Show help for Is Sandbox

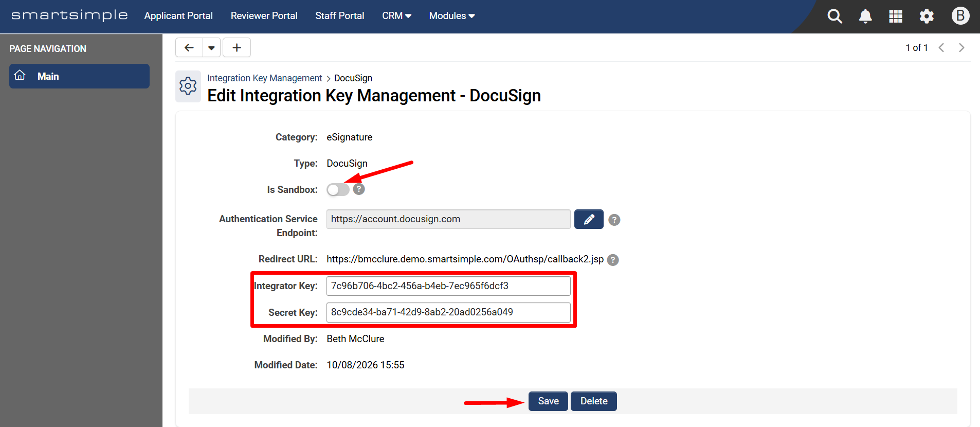[x=359, y=189]
